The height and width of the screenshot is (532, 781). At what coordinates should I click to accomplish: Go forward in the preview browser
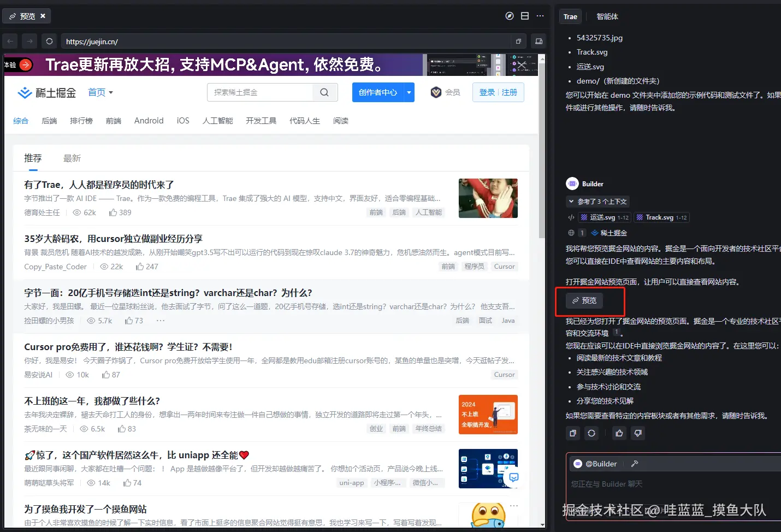(x=30, y=41)
